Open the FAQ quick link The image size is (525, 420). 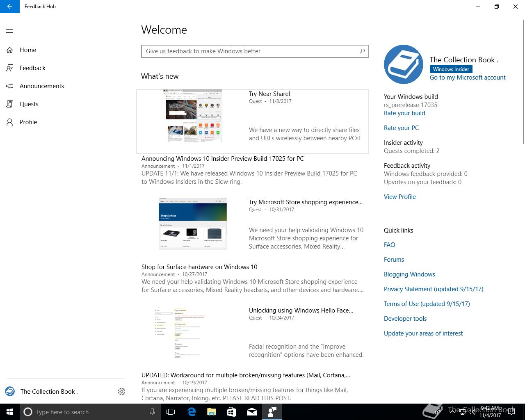tap(390, 245)
